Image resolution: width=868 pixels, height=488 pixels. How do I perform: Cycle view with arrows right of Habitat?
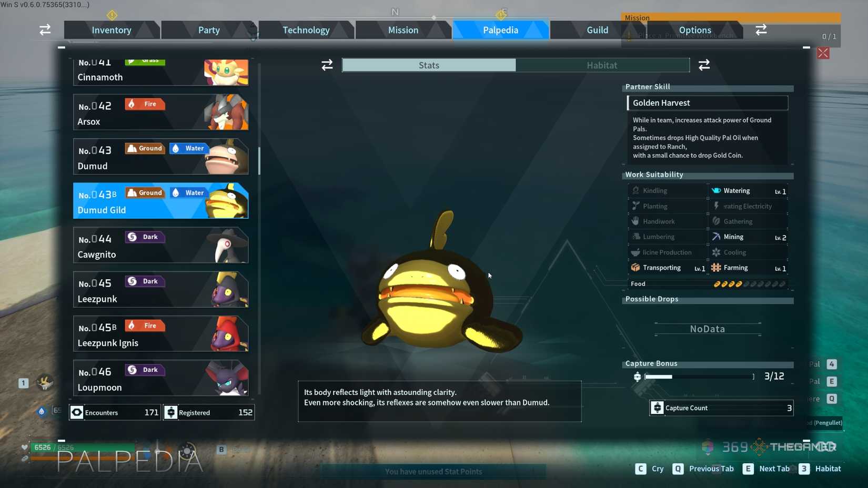click(x=704, y=65)
